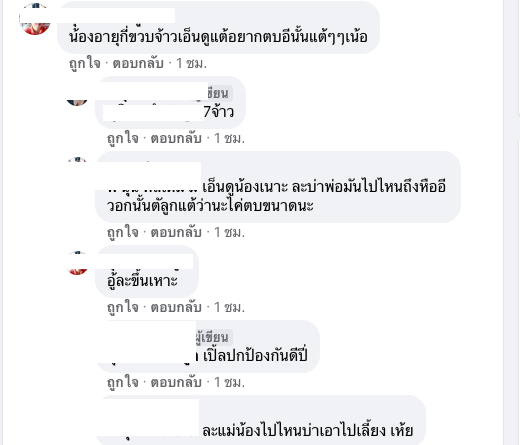Like the อู้ละขึ้นเหาะ comment
This screenshot has width=520, height=445.
[123, 307]
